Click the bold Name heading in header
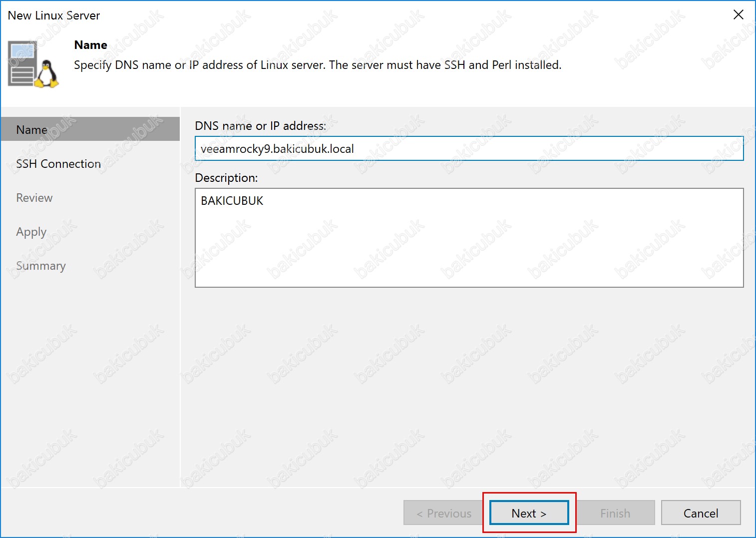This screenshot has width=756, height=538. tap(91, 45)
